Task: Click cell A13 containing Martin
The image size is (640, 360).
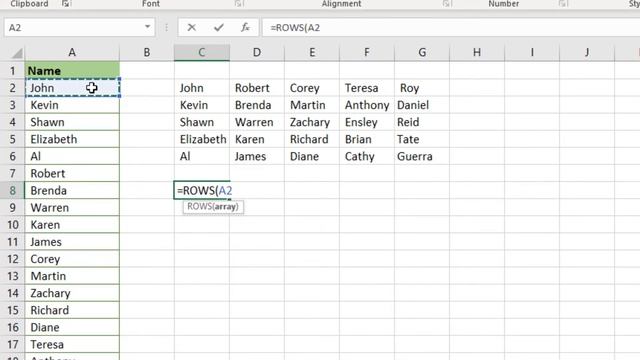Action: pos(72,276)
